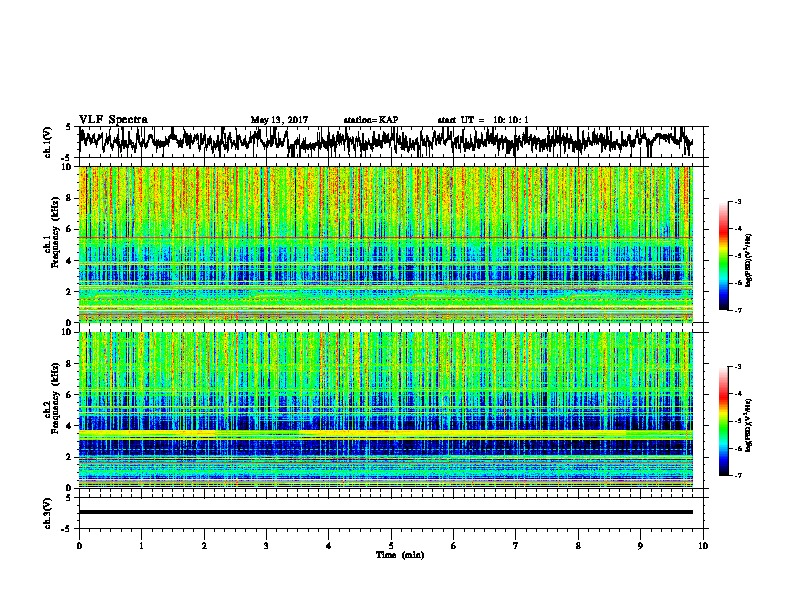Click time-axis tick label "3"
The image size is (792, 612).
tap(266, 546)
